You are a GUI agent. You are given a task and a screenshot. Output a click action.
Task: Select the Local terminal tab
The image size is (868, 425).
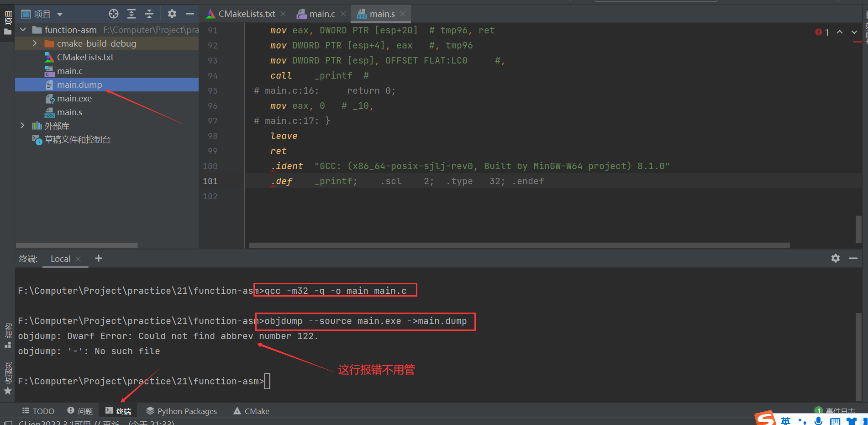point(60,259)
